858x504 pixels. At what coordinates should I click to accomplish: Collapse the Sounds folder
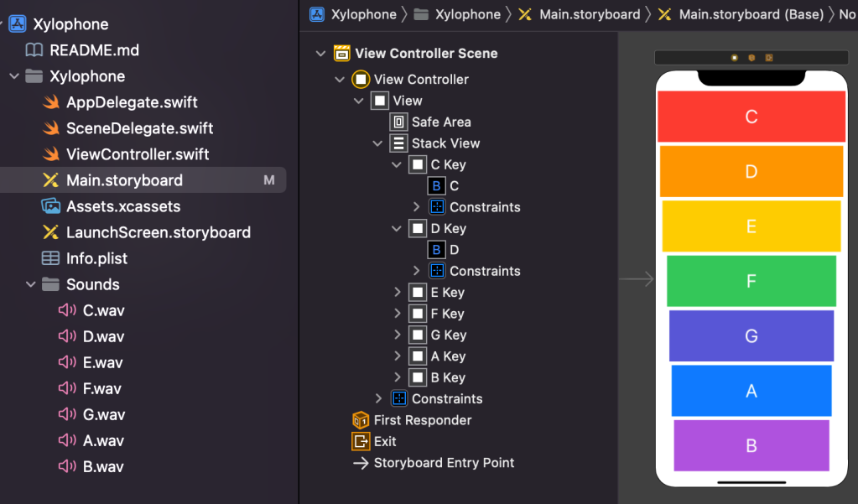(31, 285)
